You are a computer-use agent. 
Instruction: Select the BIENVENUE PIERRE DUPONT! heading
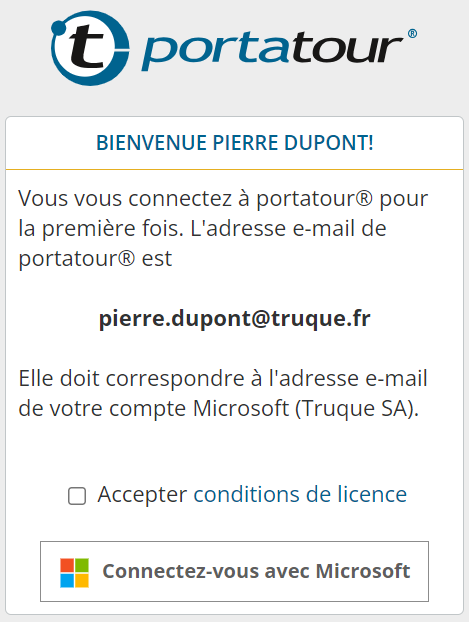[234, 143]
